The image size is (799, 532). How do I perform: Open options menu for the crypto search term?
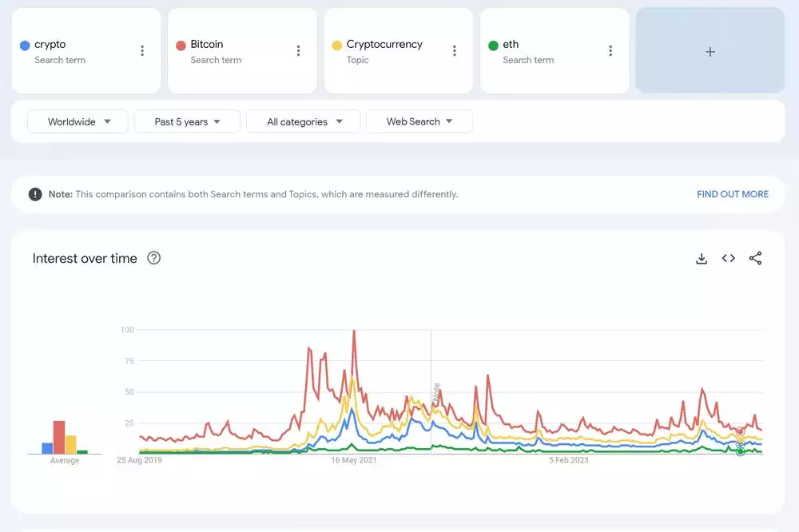point(142,50)
